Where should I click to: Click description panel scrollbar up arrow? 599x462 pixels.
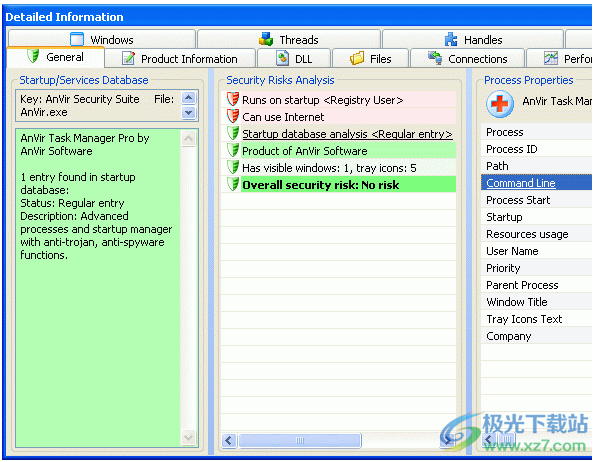coord(188,138)
